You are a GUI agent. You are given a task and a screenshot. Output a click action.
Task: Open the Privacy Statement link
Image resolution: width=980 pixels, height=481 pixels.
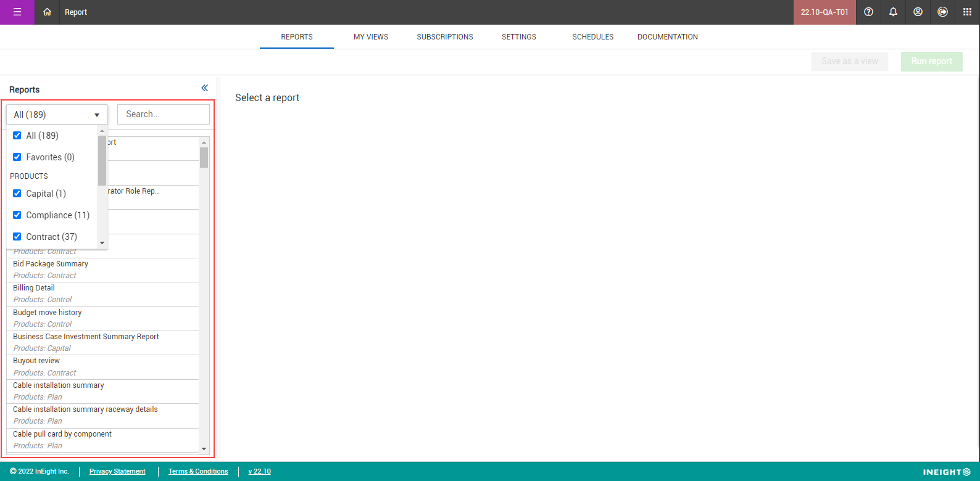117,472
